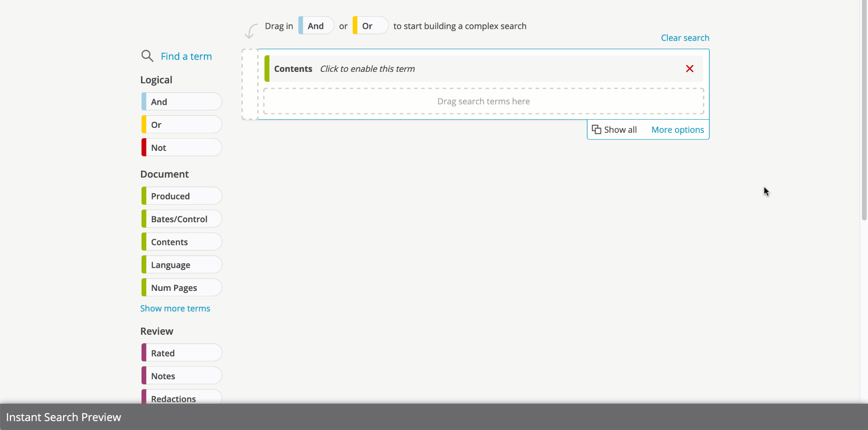The height and width of the screenshot is (430, 868).
Task: Select the Or logical term in sidebar
Action: coord(182,125)
